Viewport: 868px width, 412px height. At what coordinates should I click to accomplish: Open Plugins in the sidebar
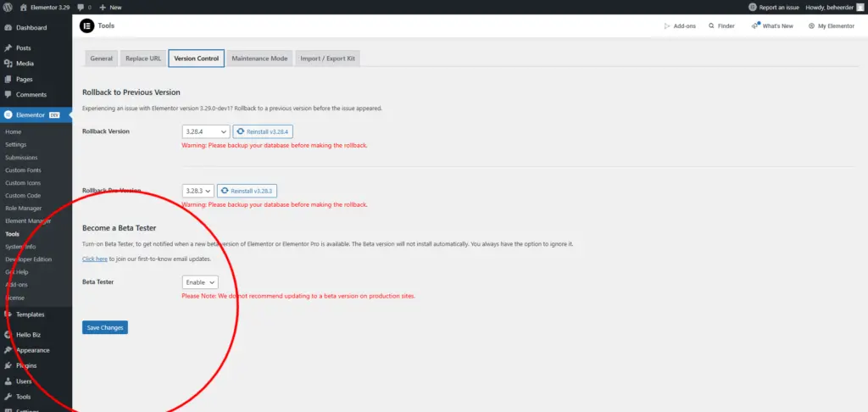pyautogui.click(x=26, y=366)
